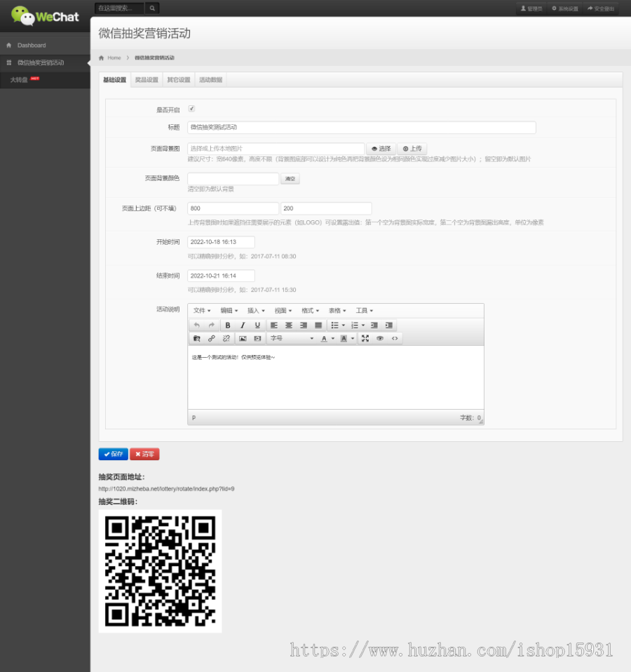631x672 pixels.
Task: Switch to the 基础设置 tab
Action: tap(114, 80)
